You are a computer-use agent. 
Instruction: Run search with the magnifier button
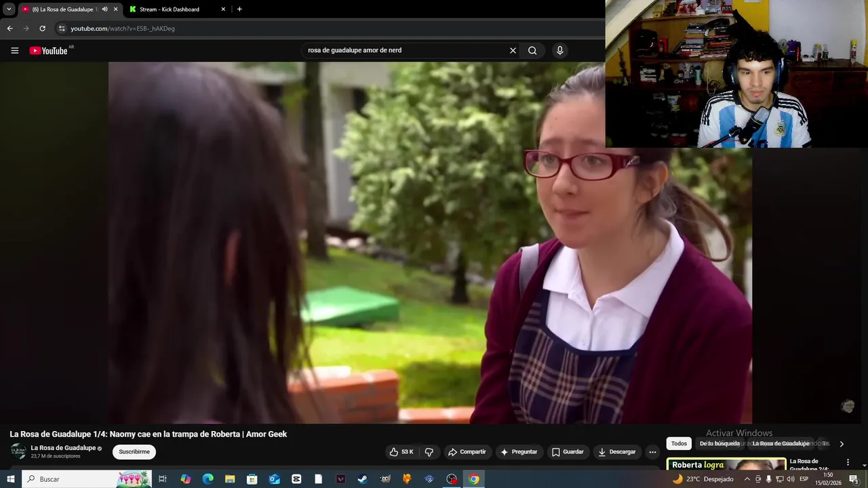(x=532, y=50)
